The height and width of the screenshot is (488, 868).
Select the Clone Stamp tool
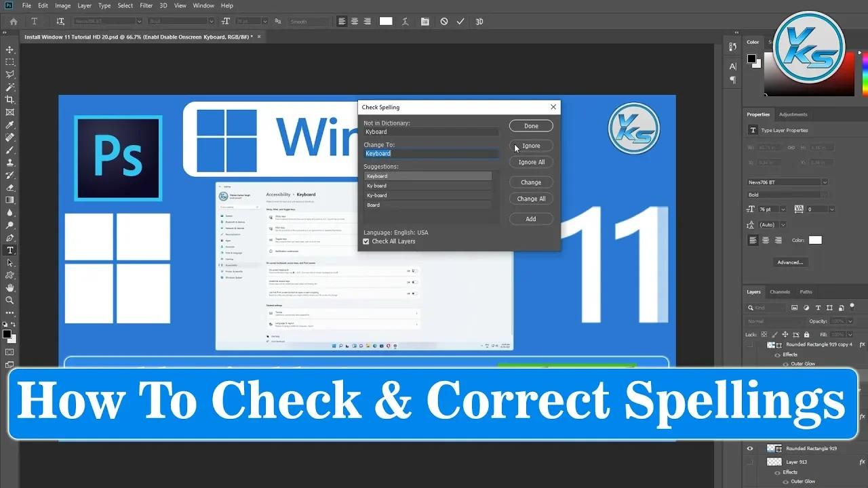click(10, 163)
